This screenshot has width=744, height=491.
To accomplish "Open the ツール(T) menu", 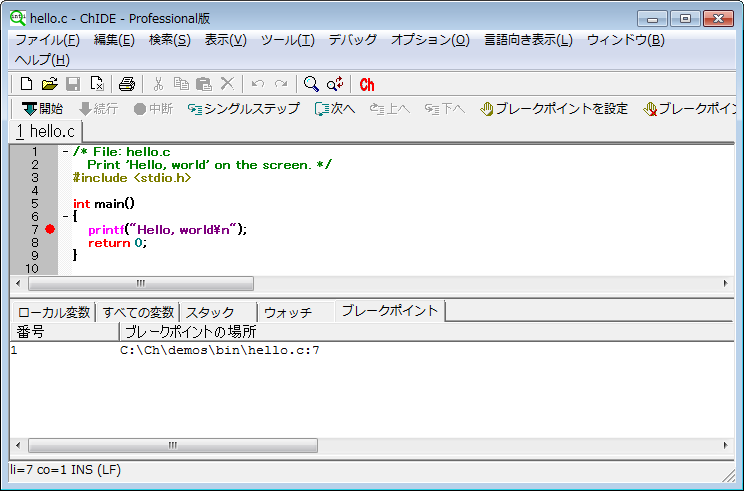I will pyautogui.click(x=288, y=40).
